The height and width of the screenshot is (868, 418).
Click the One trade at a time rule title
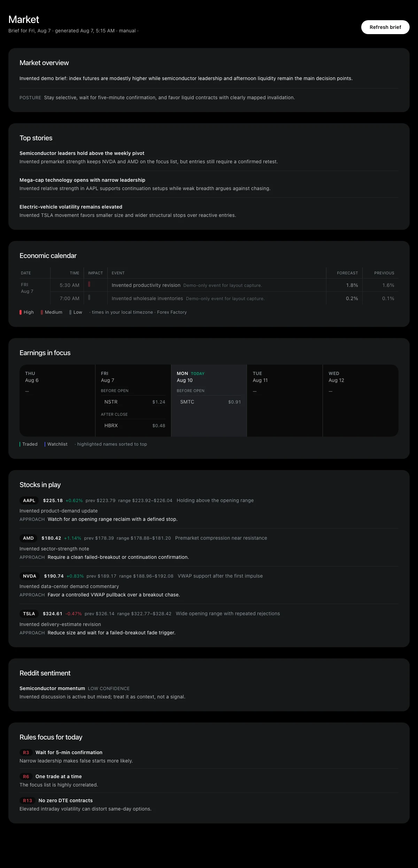click(59, 776)
